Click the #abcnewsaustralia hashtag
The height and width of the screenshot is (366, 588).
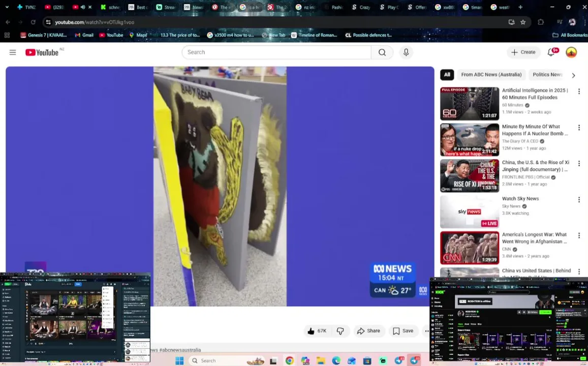click(180, 350)
